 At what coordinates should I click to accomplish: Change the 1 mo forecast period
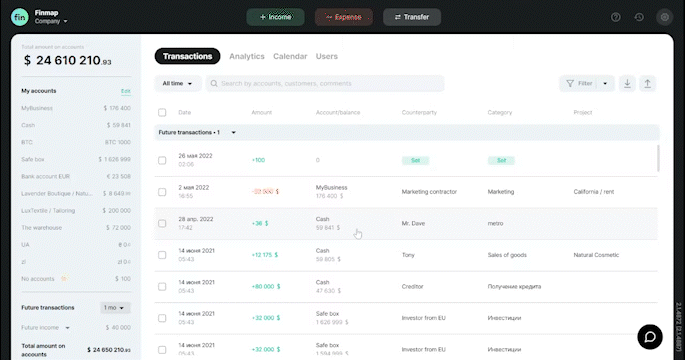click(x=115, y=308)
